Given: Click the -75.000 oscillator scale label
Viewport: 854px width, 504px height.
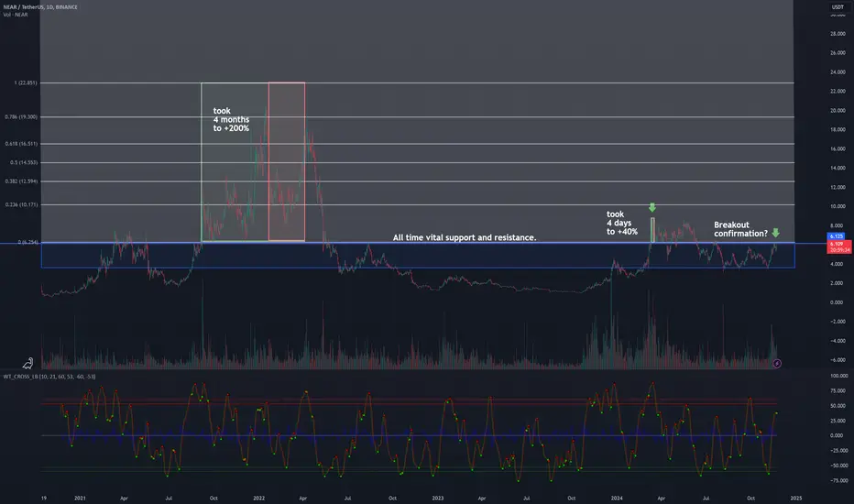Looking at the screenshot, I should click(838, 480).
